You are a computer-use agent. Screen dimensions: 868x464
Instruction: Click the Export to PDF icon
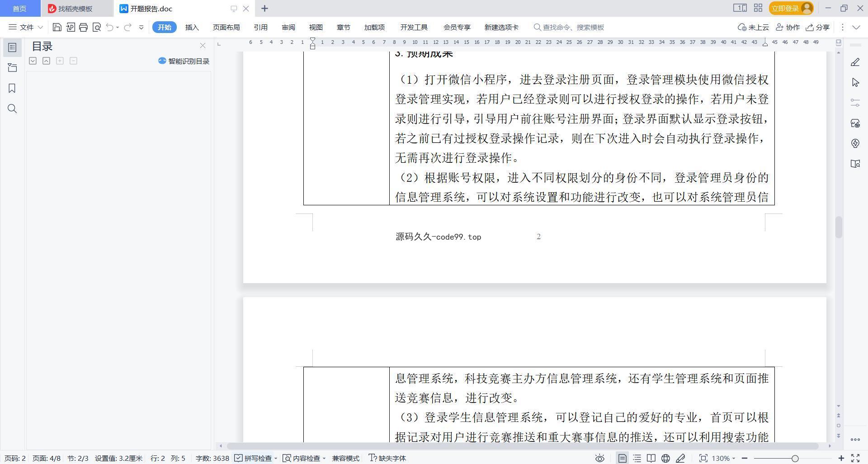[x=70, y=27]
